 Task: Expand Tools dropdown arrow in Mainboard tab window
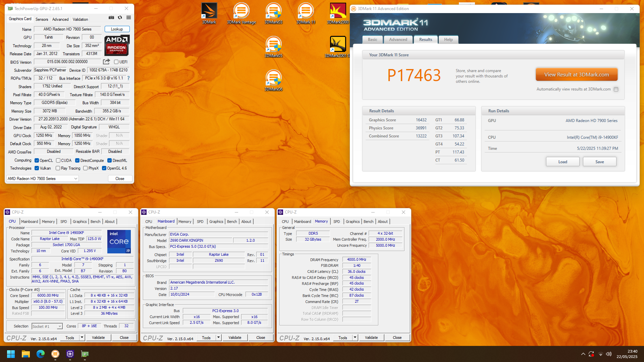coord(218,338)
